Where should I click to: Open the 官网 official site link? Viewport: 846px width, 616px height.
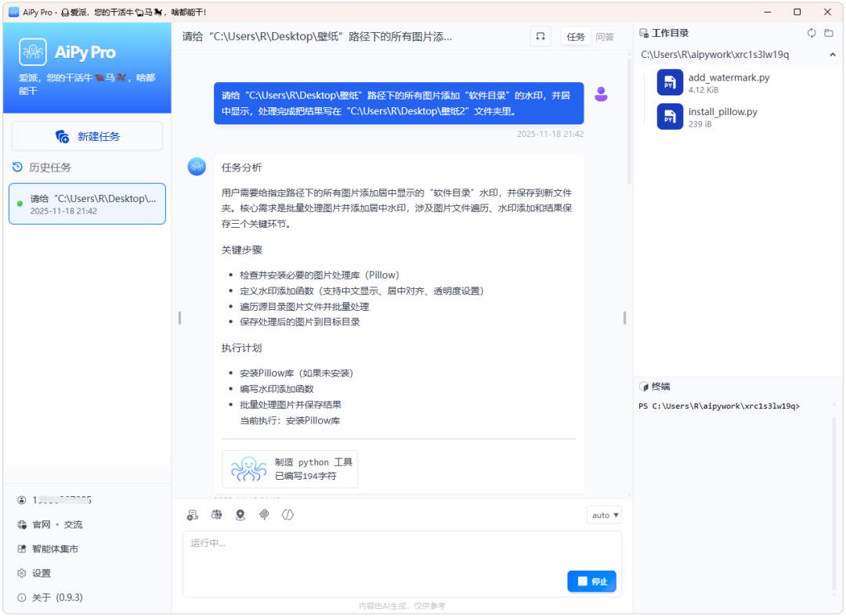[42, 524]
